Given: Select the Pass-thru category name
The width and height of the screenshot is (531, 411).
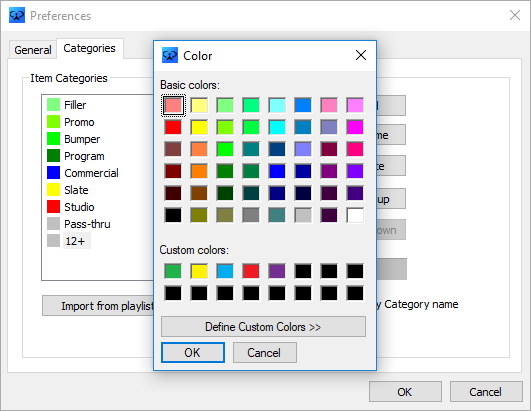Looking at the screenshot, I should click(x=87, y=224).
